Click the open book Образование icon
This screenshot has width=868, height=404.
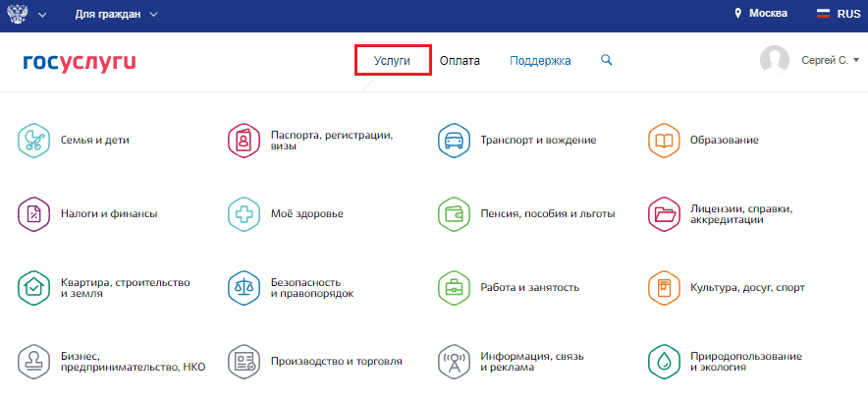[x=664, y=141]
